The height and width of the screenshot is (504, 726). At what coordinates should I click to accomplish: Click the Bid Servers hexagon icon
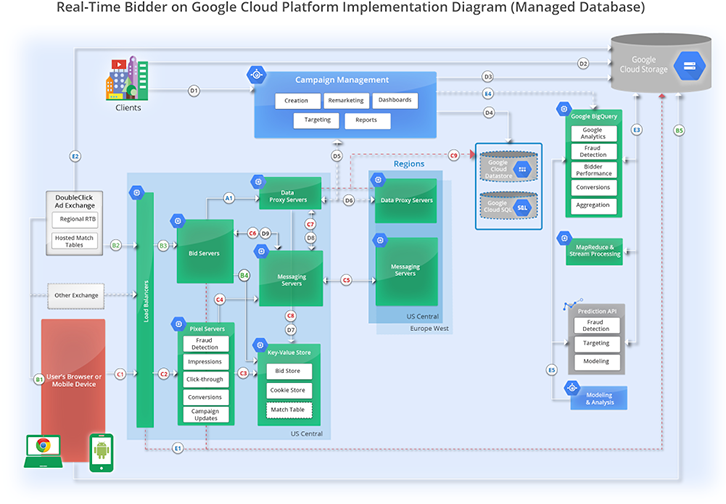(178, 221)
